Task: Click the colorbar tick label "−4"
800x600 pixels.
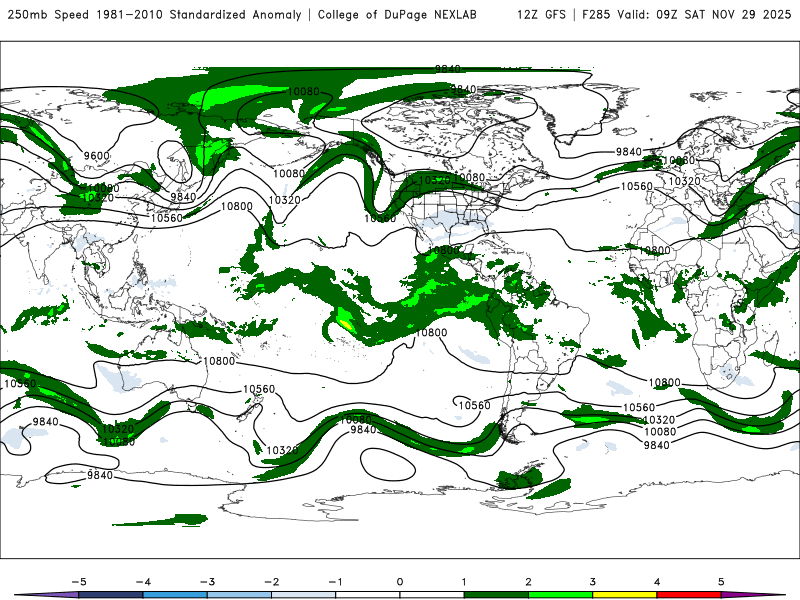Action: [143, 582]
